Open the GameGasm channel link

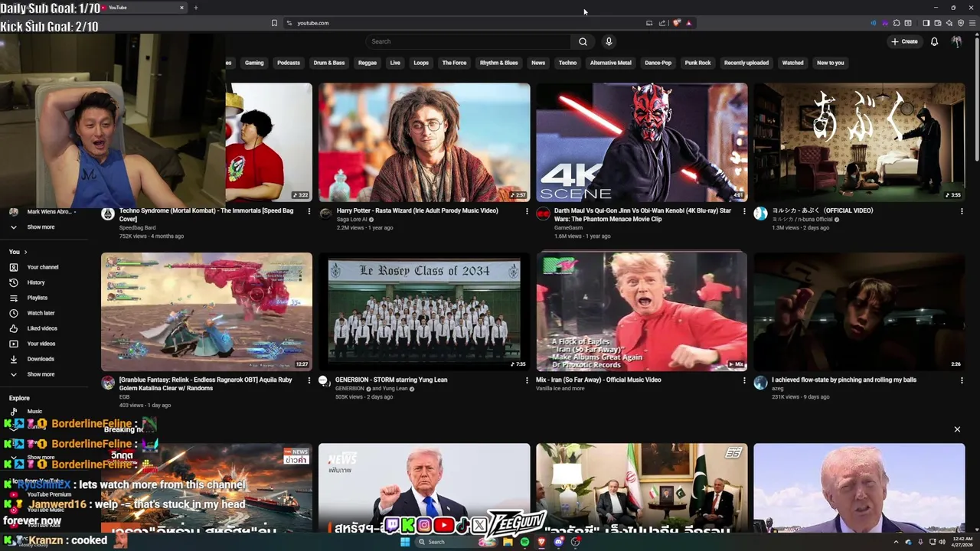point(568,228)
